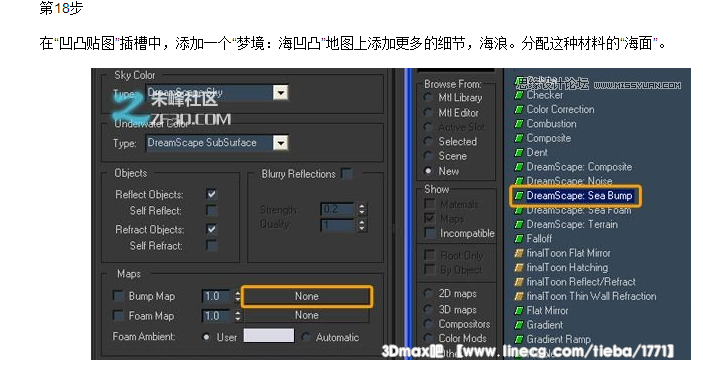Image resolution: width=703 pixels, height=368 pixels.
Task: Open Foam Ambient color swatch
Action: coord(269,336)
